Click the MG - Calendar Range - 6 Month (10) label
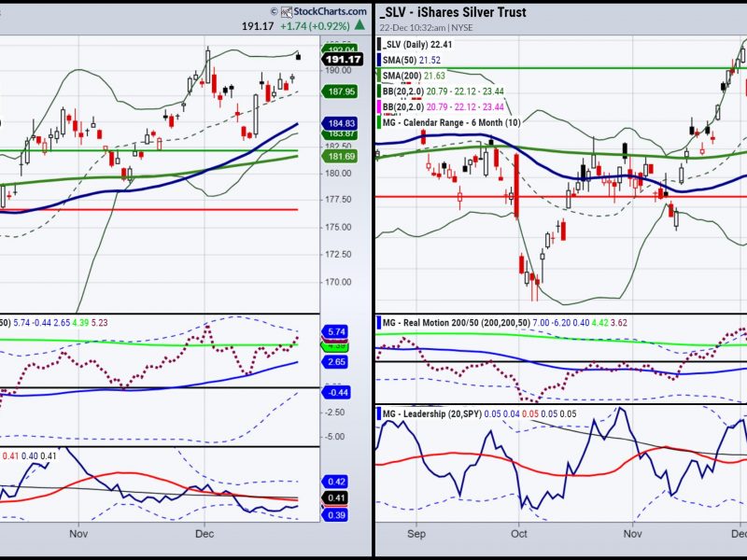The height and width of the screenshot is (560, 747). [452, 122]
